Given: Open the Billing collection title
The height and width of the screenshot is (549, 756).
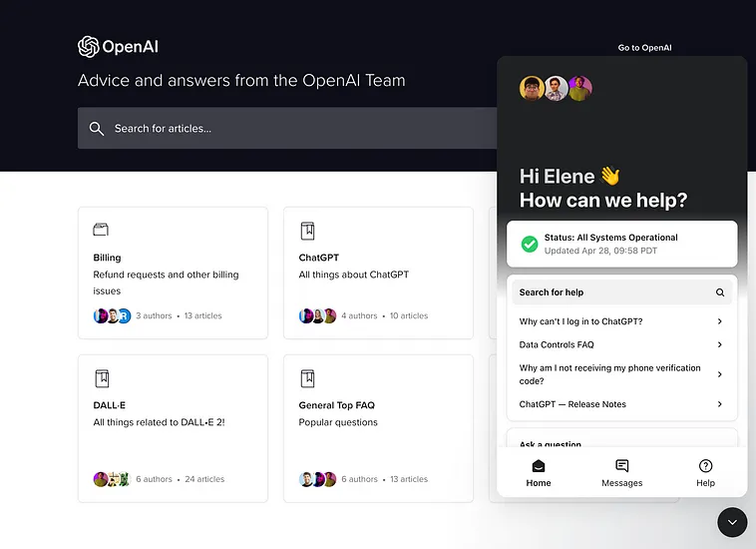Looking at the screenshot, I should 107,258.
